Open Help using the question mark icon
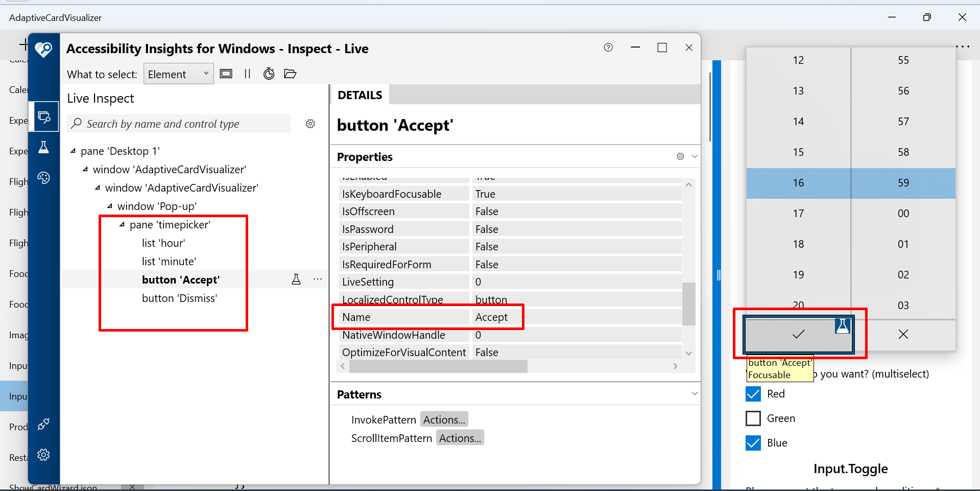 [608, 47]
